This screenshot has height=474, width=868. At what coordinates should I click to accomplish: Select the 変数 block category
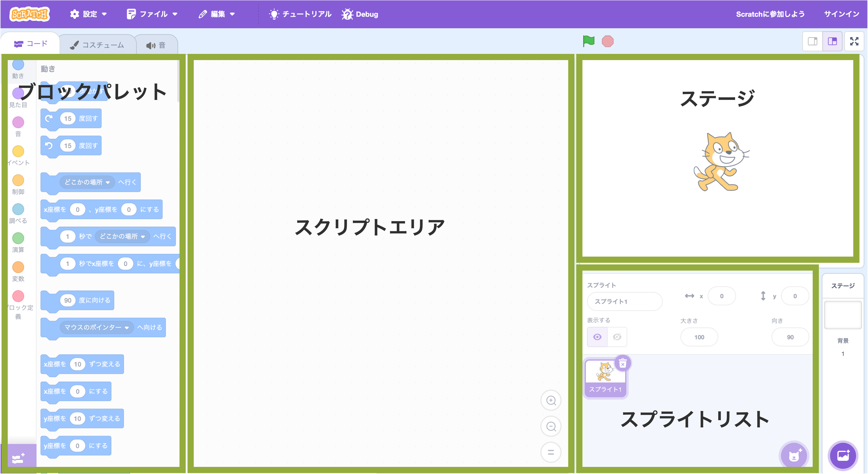18,272
